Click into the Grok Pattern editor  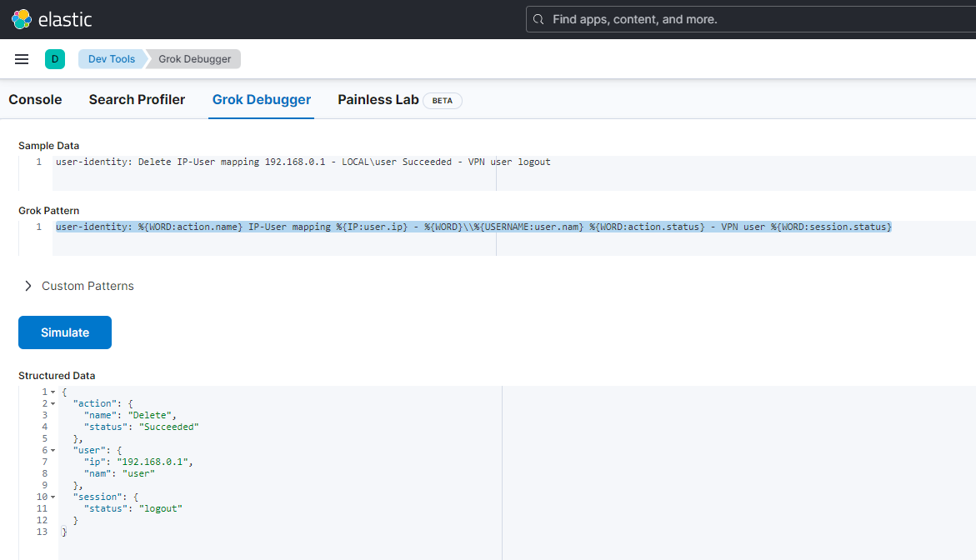click(x=514, y=238)
